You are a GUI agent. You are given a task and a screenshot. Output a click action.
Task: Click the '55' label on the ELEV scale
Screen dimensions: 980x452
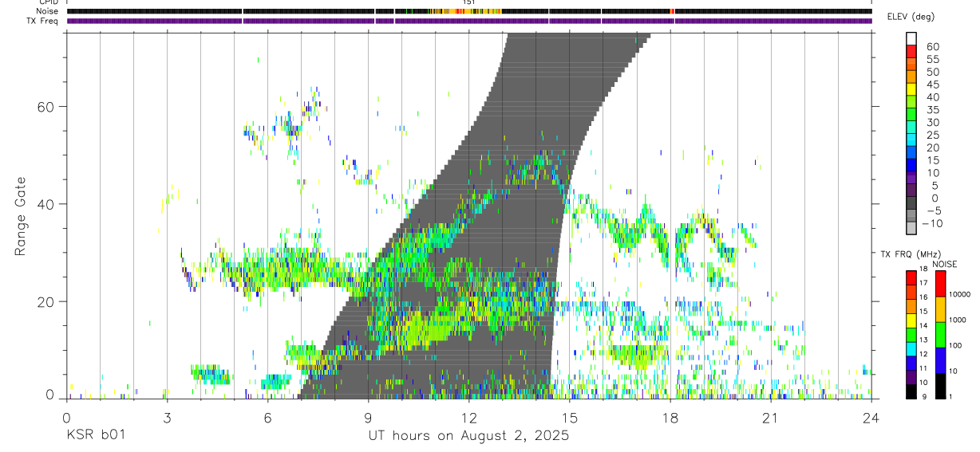click(932, 60)
